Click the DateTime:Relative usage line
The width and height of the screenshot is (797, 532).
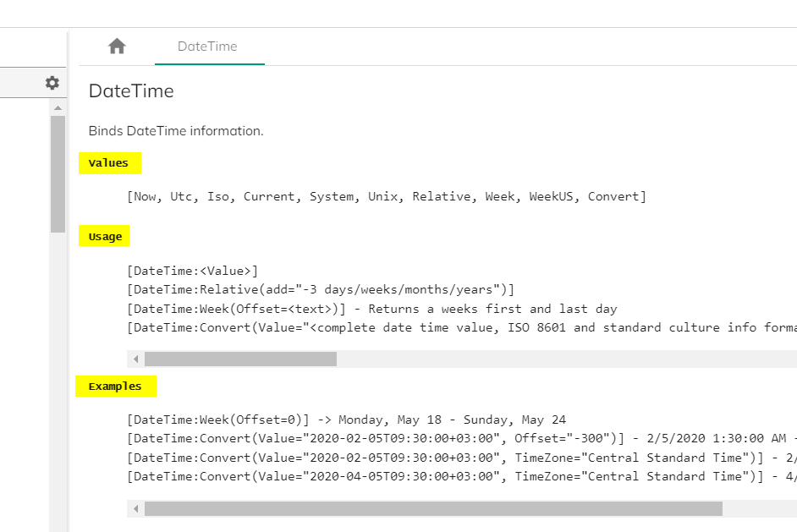(x=321, y=289)
